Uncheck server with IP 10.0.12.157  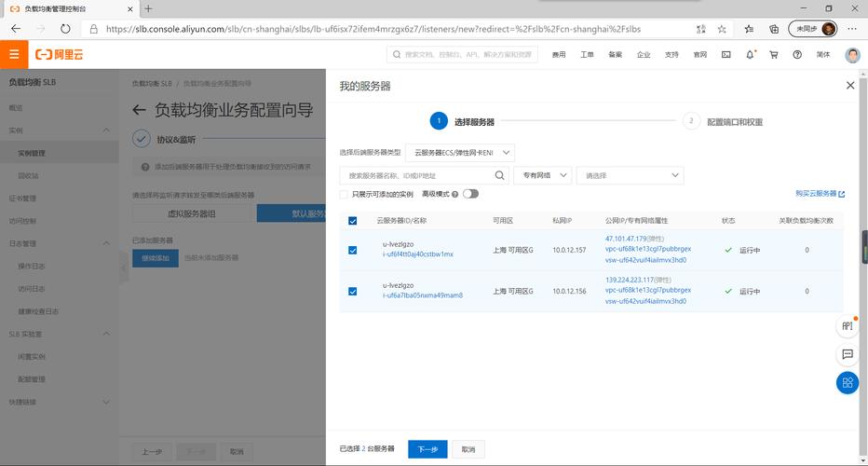(x=353, y=250)
